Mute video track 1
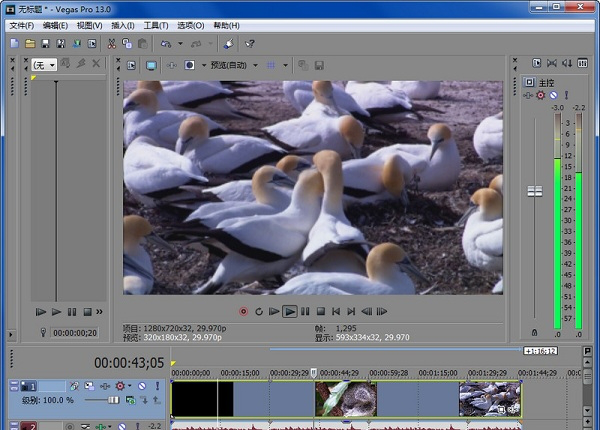This screenshot has height=447, width=600. pos(142,386)
